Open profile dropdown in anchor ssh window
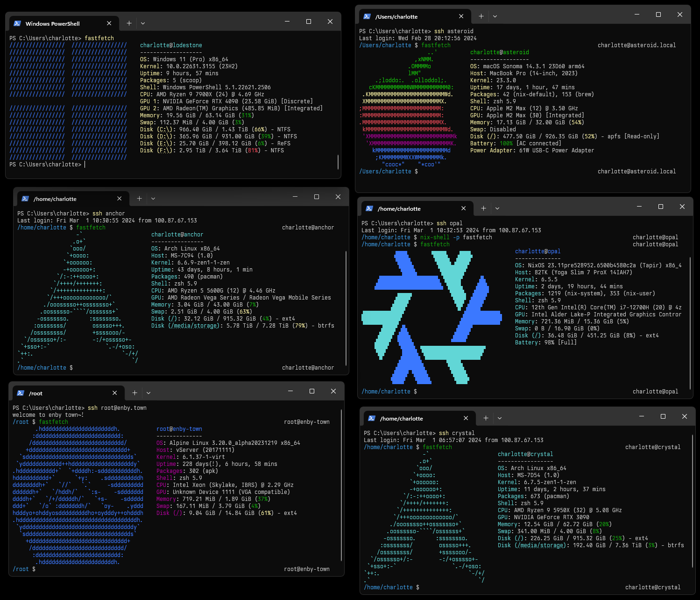This screenshot has height=600, width=700. click(153, 199)
